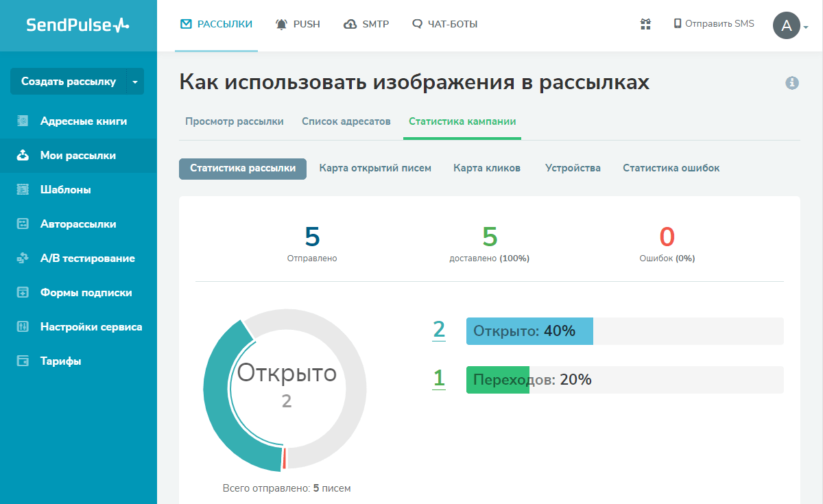The image size is (823, 504).
Task: Click the SendPulse logo
Action: click(77, 25)
